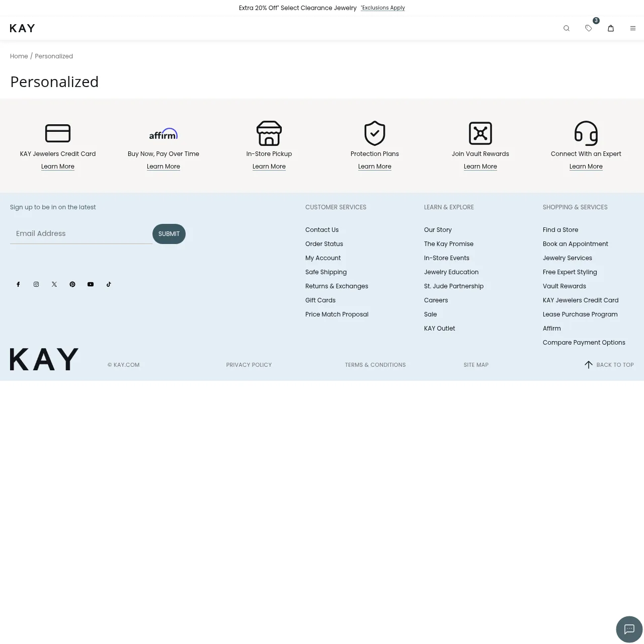
Task: Click the Protection Plans shield icon
Action: coord(375,133)
